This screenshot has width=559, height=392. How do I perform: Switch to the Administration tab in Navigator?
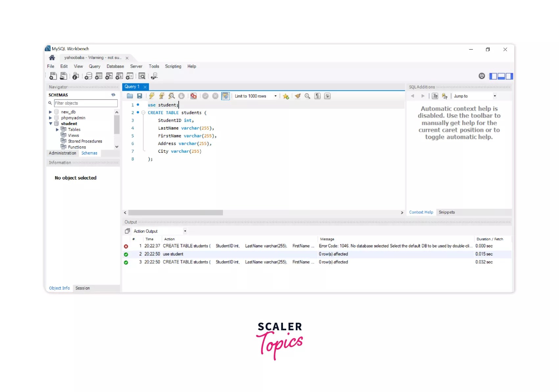click(62, 153)
